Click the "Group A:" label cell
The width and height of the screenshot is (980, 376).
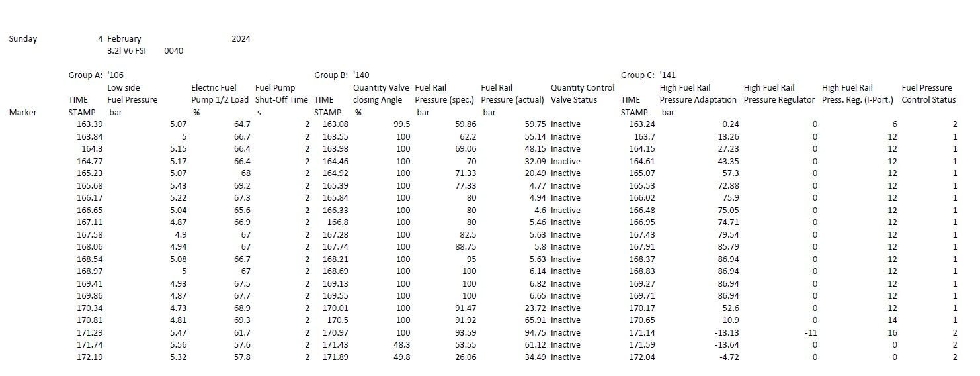(x=85, y=75)
